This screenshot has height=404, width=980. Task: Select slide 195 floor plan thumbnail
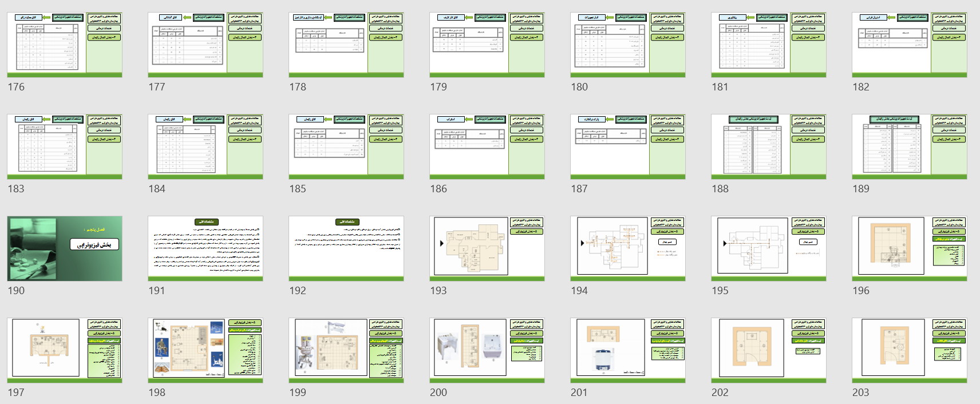(769, 249)
